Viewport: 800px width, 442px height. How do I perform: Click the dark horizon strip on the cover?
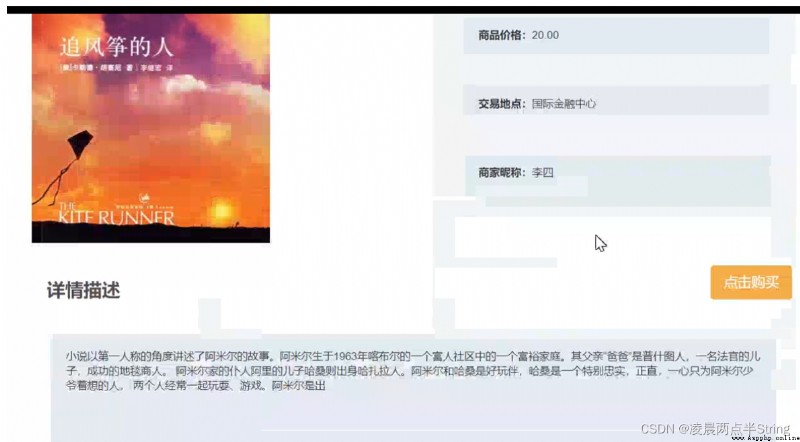(151, 233)
